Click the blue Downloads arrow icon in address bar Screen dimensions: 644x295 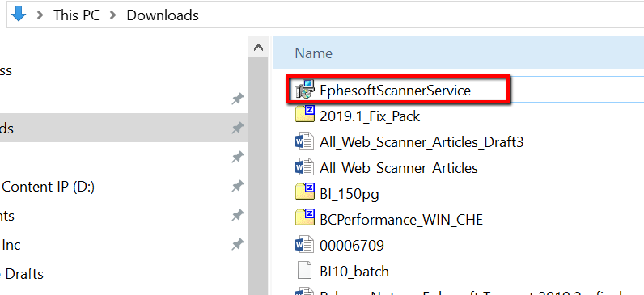[18, 14]
